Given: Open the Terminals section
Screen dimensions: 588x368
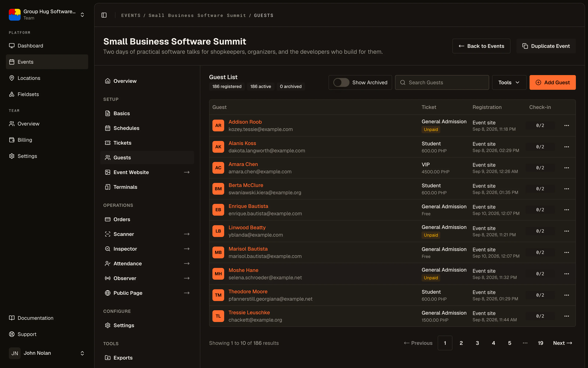Looking at the screenshot, I should pos(147,187).
